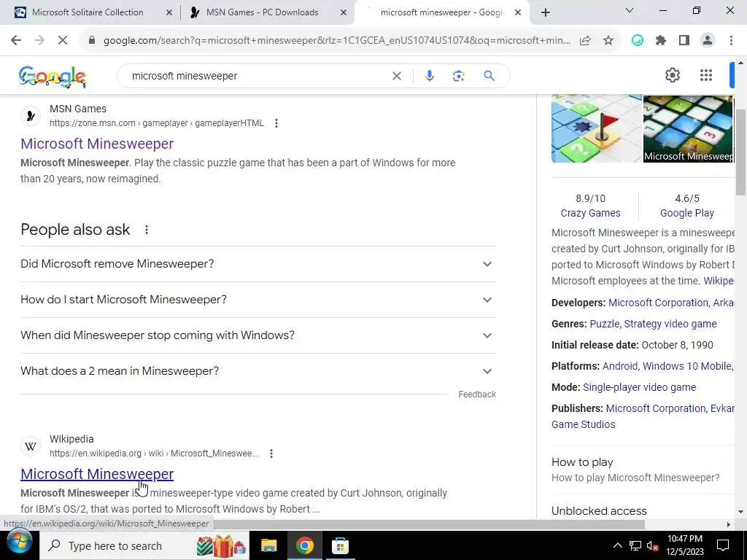The height and width of the screenshot is (560, 747).
Task: Open Android platform link
Action: (x=620, y=366)
